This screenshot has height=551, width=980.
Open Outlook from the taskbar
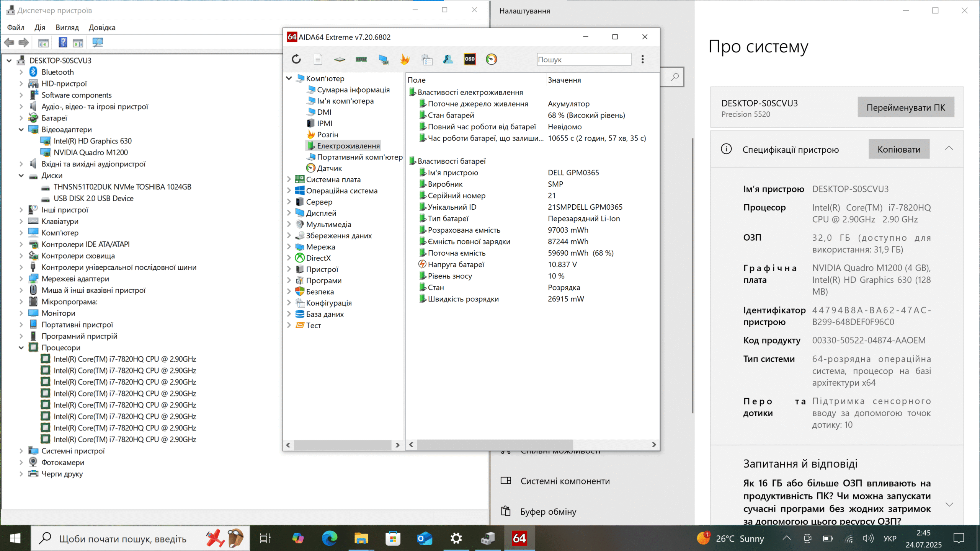coord(425,538)
